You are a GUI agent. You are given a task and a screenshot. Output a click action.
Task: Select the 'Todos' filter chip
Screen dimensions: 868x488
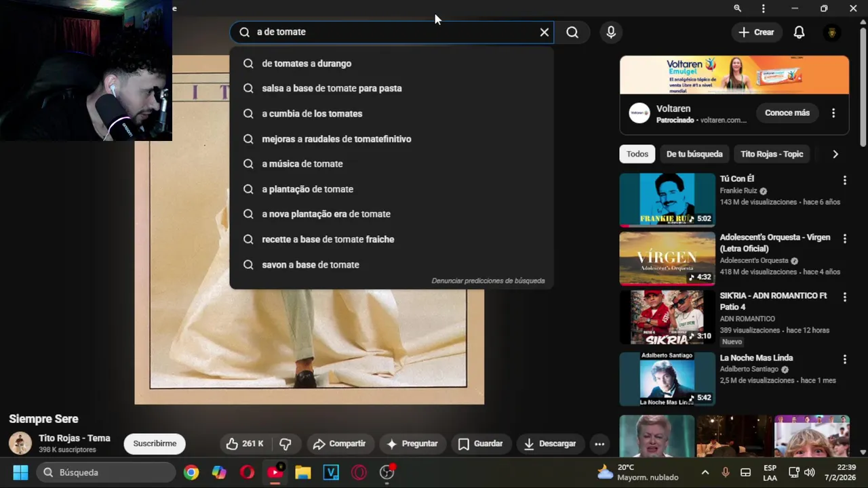pos(637,154)
